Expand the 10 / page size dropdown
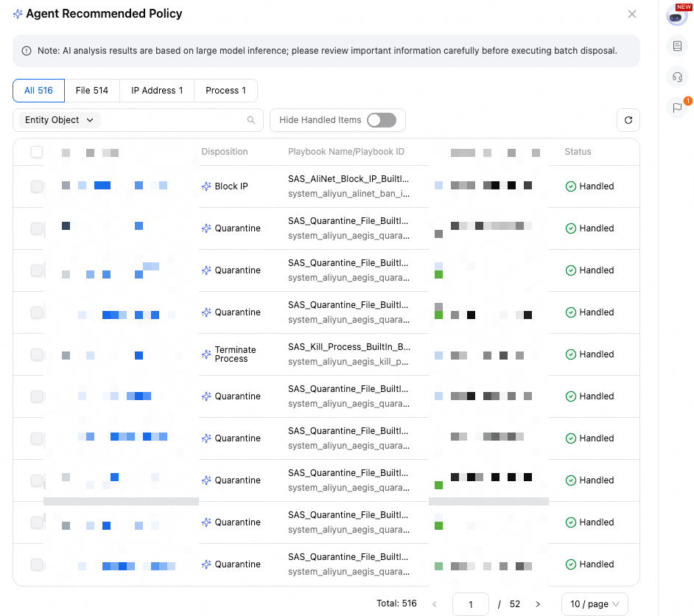The width and height of the screenshot is (694, 616). [595, 604]
